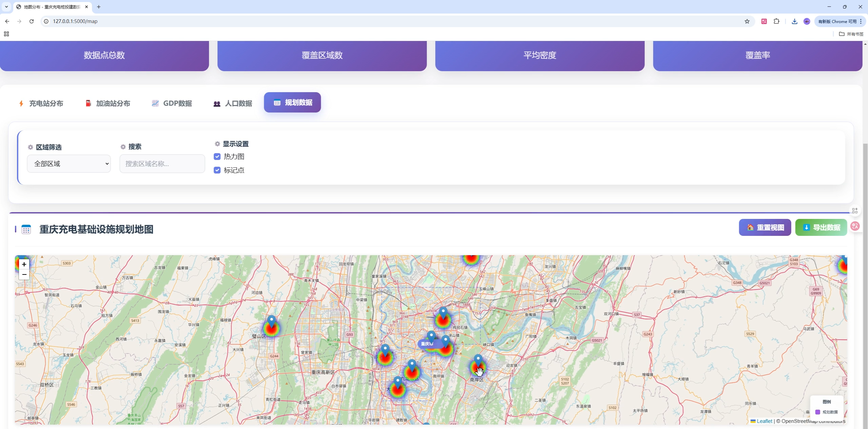Click the 数据点总数 stat card
The height and width of the screenshot is (429, 868).
(x=104, y=55)
